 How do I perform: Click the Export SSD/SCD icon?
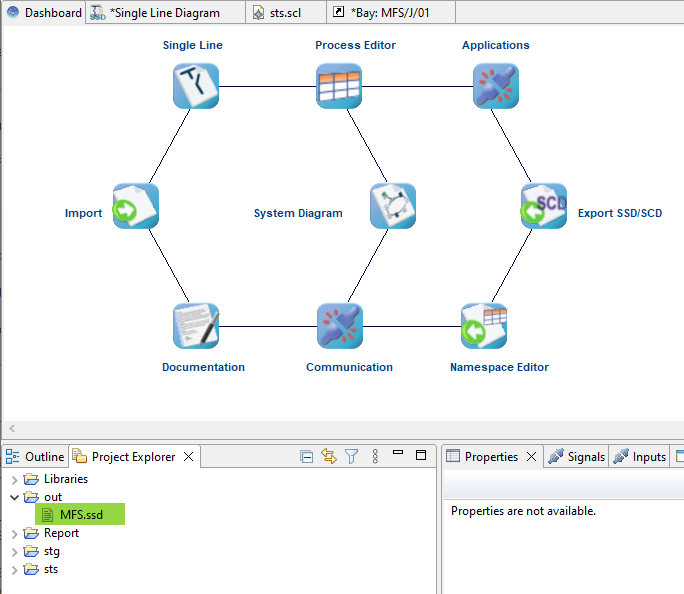[544, 207]
